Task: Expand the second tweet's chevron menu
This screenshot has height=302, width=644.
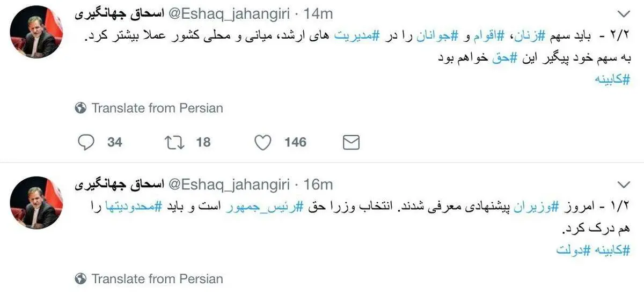Action: pyautogui.click(x=624, y=185)
